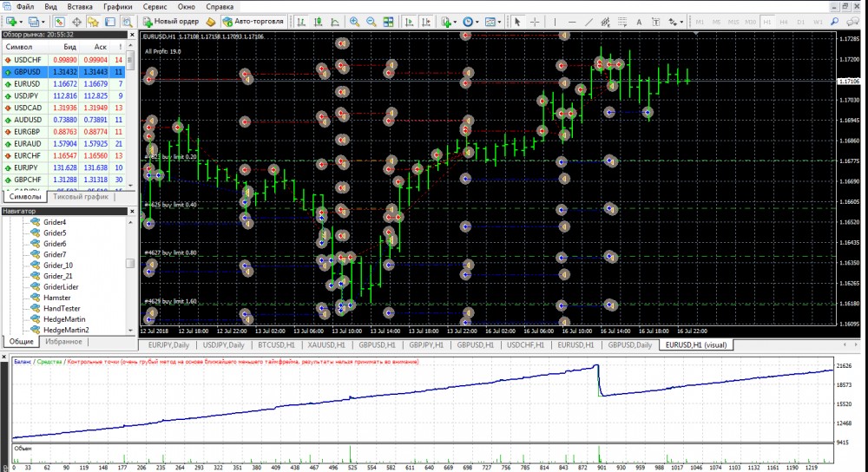Select the Text Label tool

pos(656,22)
